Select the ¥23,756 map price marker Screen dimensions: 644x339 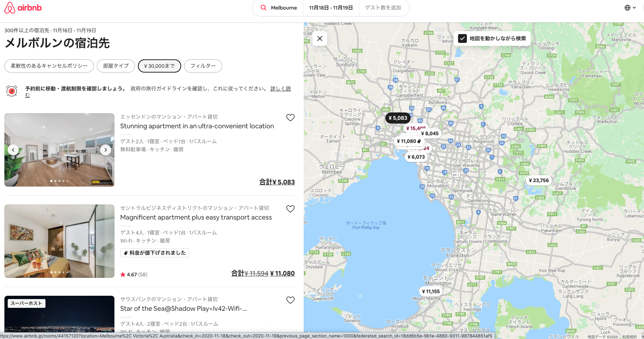(539, 180)
